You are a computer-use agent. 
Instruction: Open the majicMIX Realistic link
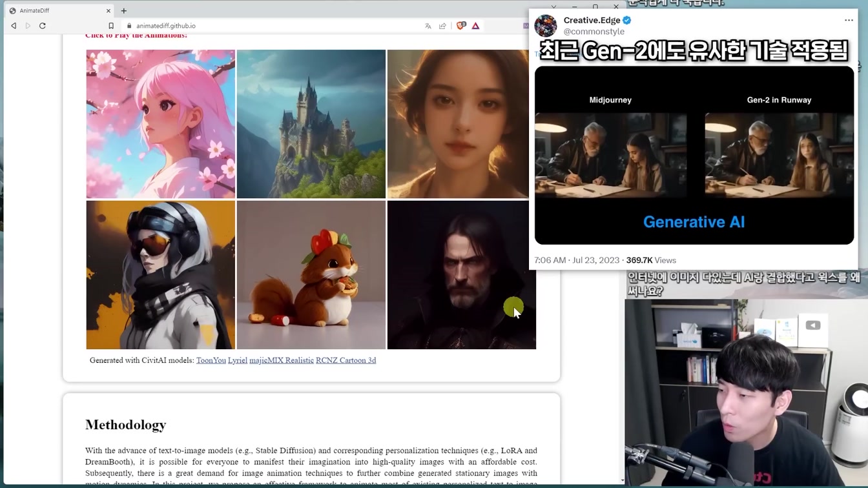click(282, 360)
